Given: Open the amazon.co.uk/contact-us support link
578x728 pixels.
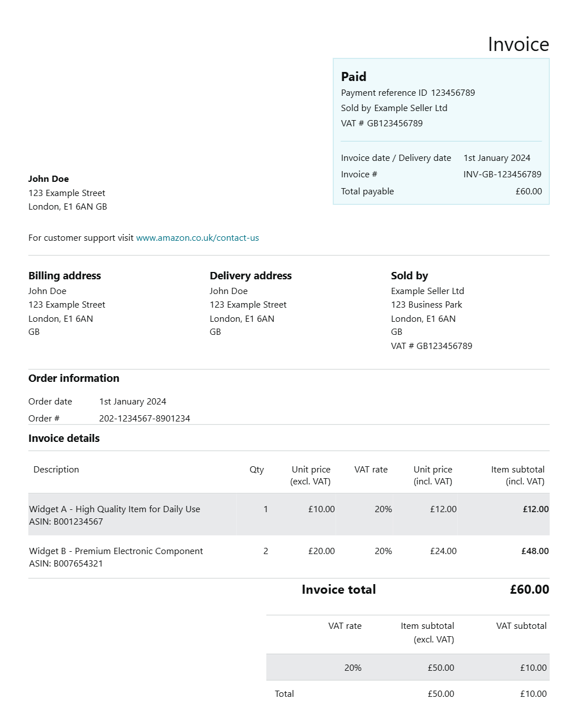Looking at the screenshot, I should [x=197, y=238].
